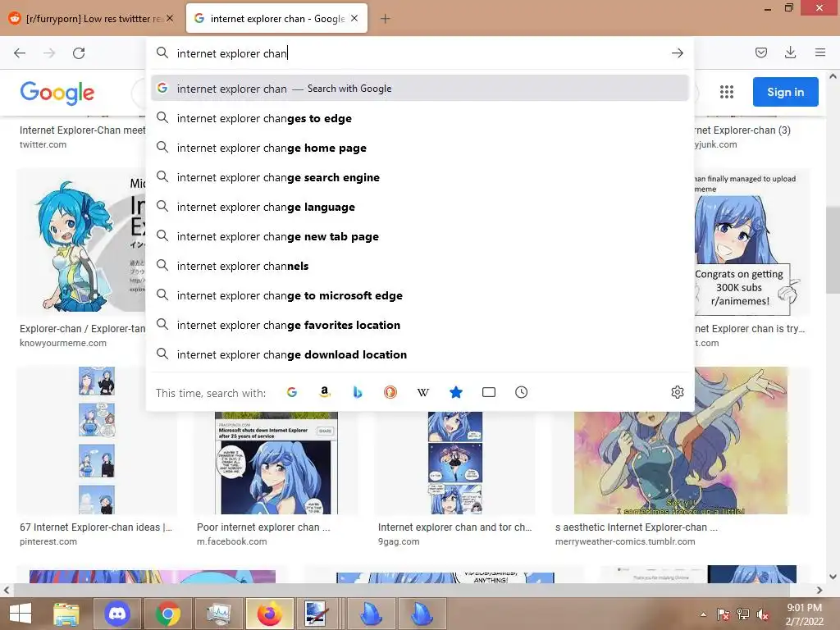Select suggestion 'internet explorer change search engine'
This screenshot has height=630, width=840.
(419, 177)
